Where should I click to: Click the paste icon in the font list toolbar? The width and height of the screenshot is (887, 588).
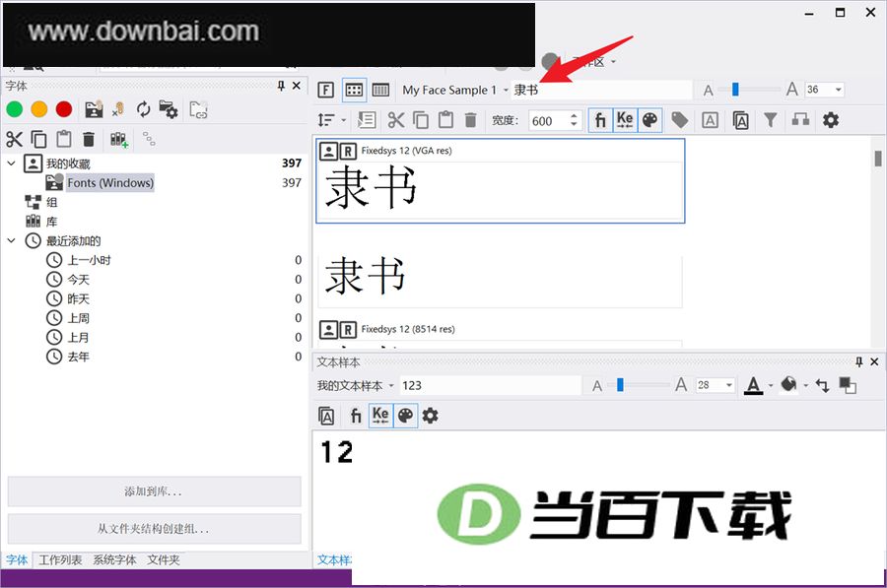(445, 120)
